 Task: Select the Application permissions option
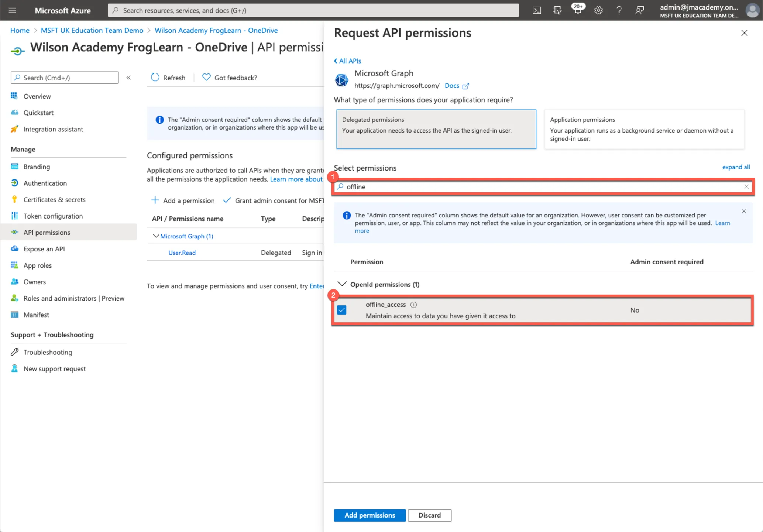click(644, 129)
